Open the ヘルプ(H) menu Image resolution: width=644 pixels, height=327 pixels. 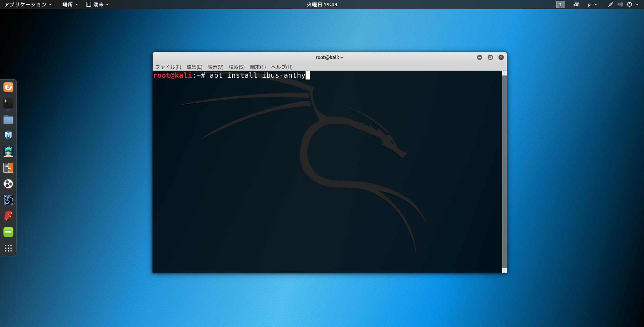click(x=282, y=67)
